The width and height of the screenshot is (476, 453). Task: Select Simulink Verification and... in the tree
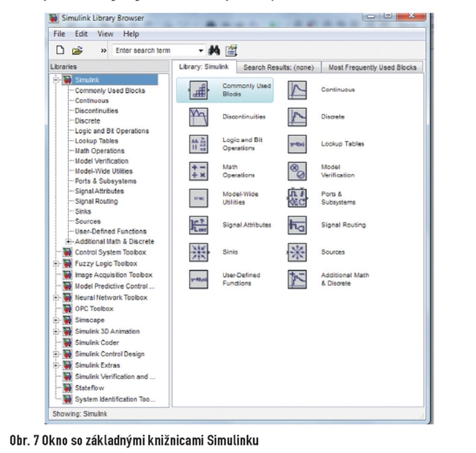click(115, 376)
